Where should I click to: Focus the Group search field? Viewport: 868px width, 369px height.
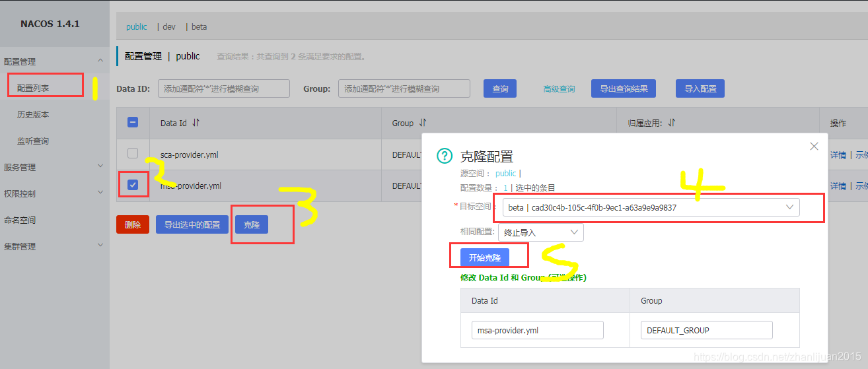tap(404, 88)
